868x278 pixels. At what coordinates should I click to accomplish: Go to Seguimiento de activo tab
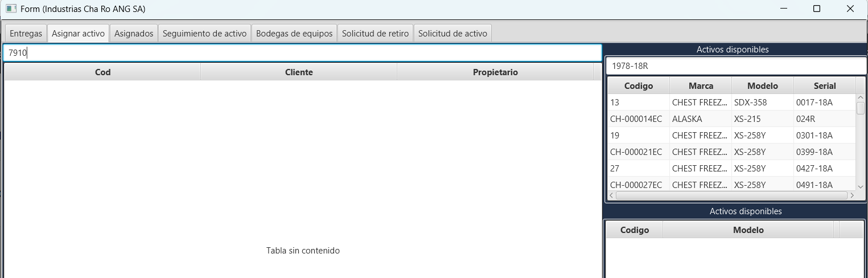[204, 34]
